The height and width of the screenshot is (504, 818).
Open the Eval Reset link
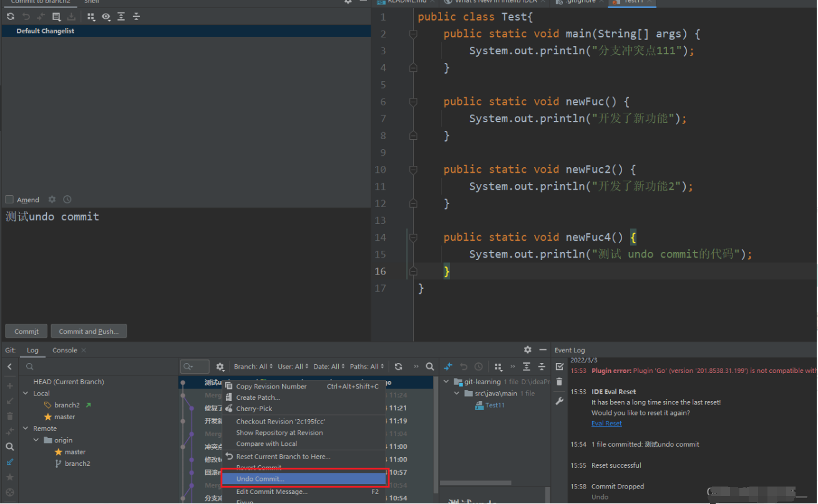[x=606, y=424]
